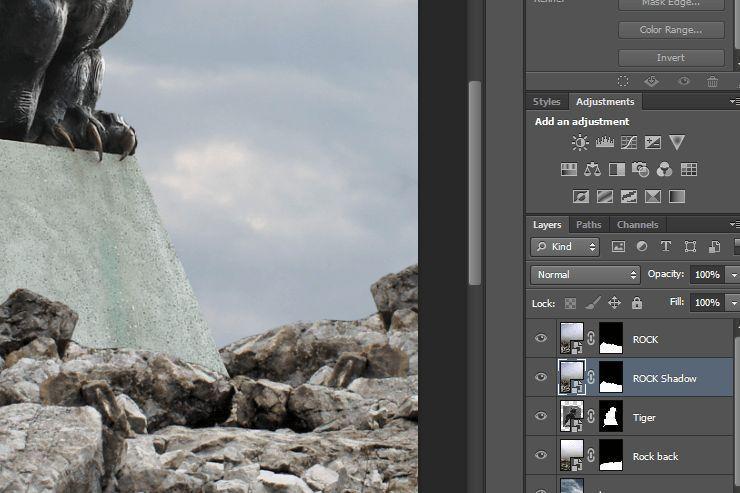
Task: Hide the Rock back layer
Action: point(541,456)
